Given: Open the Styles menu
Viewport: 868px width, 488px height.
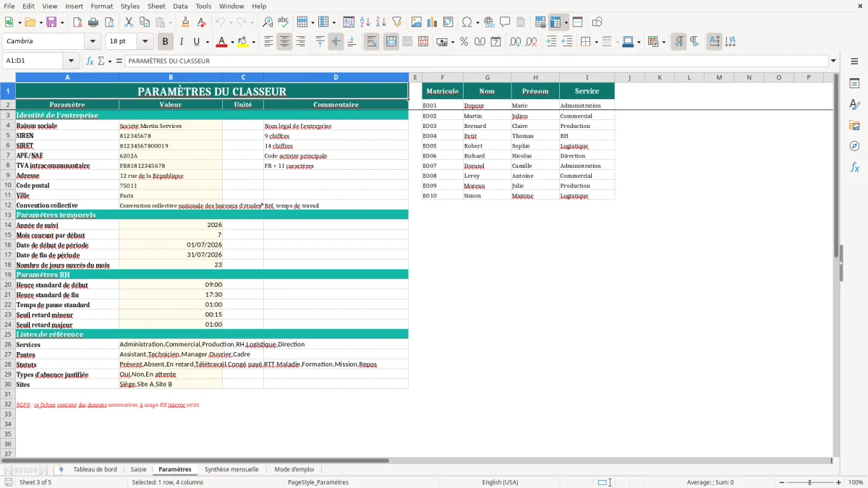Looking at the screenshot, I should coord(130,6).
